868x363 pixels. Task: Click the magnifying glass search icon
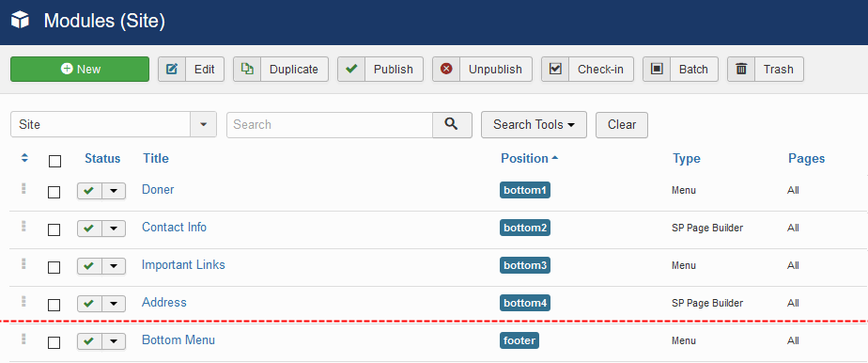452,124
